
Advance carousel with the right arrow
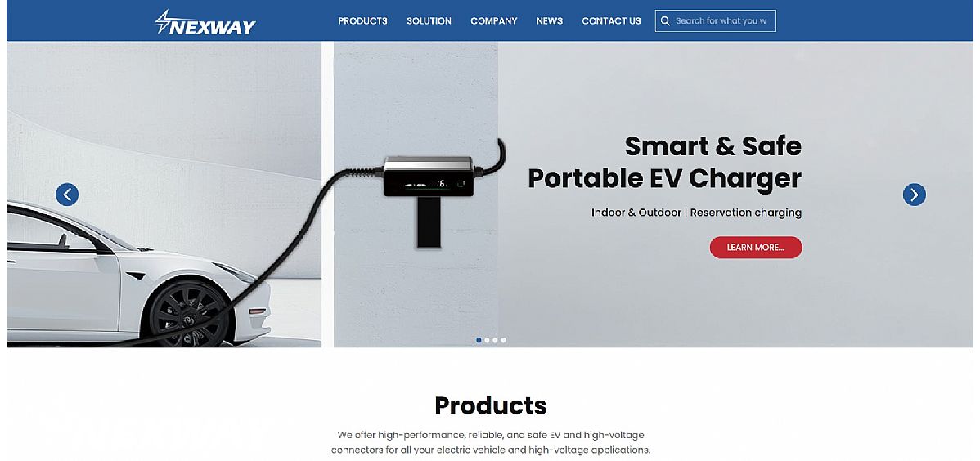click(x=914, y=195)
